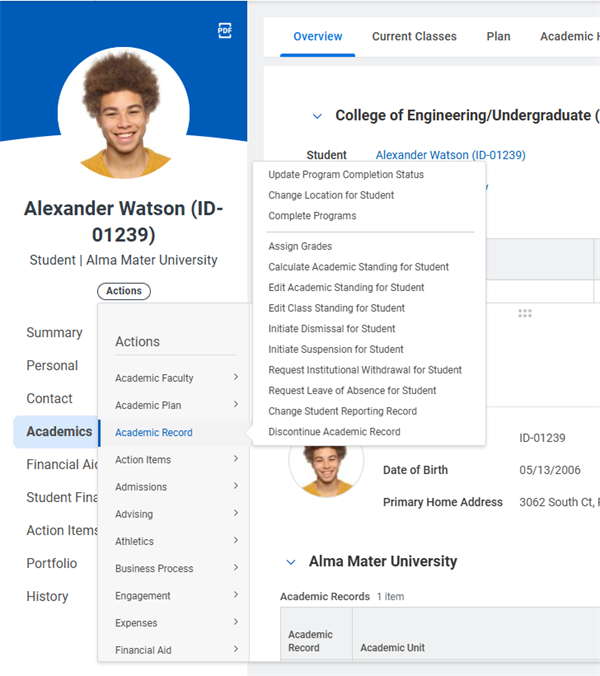Go to the Summary sidebar section
This screenshot has height=676, width=600.
click(x=54, y=332)
